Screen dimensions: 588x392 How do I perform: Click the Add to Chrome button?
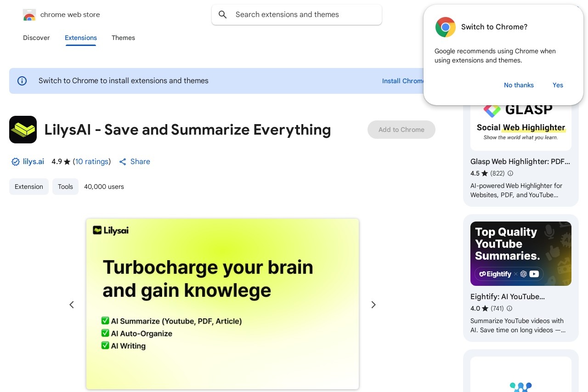[x=401, y=130]
